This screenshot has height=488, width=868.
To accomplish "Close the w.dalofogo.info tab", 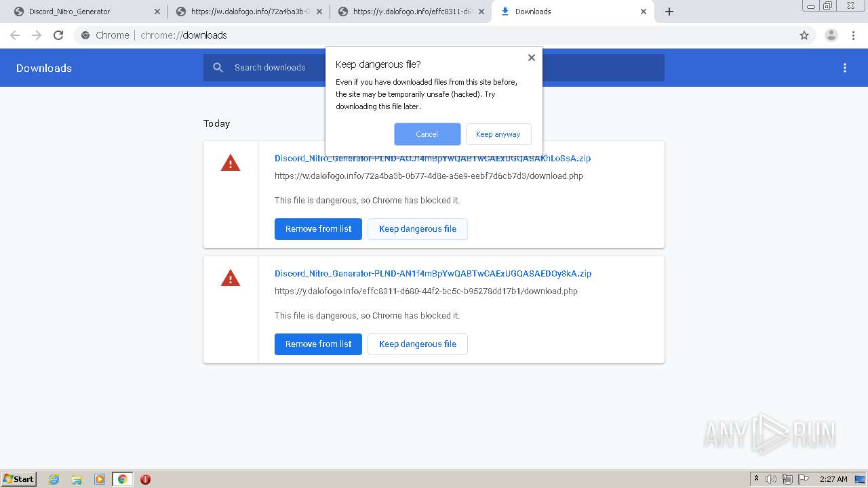I will click(x=319, y=12).
